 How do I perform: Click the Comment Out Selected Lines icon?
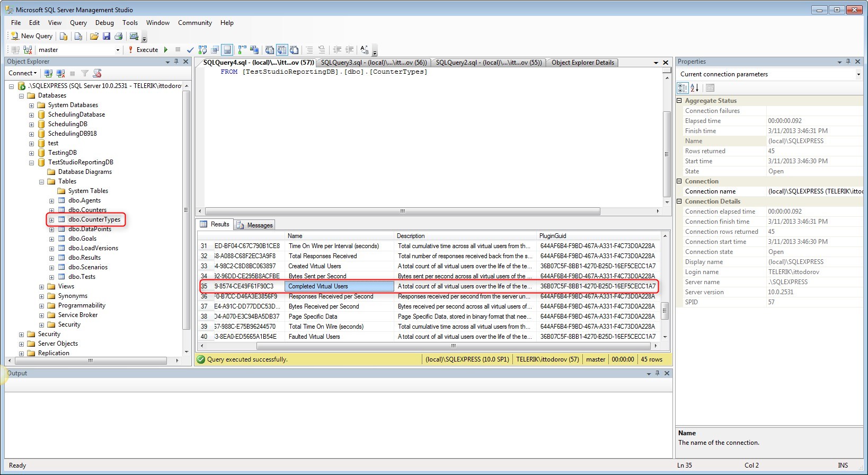coord(310,50)
